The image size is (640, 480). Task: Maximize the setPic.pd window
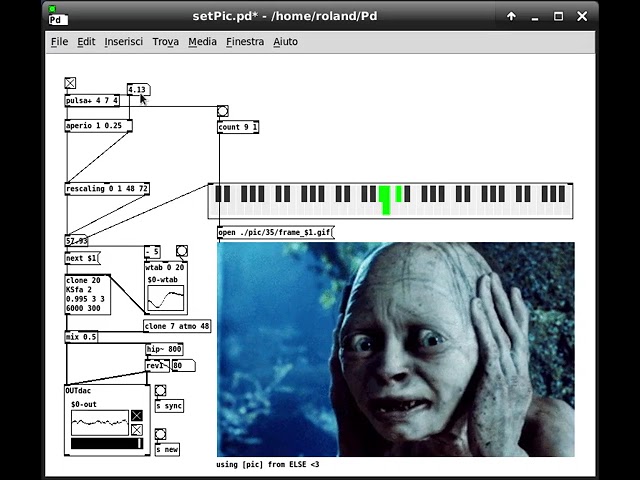tap(558, 16)
